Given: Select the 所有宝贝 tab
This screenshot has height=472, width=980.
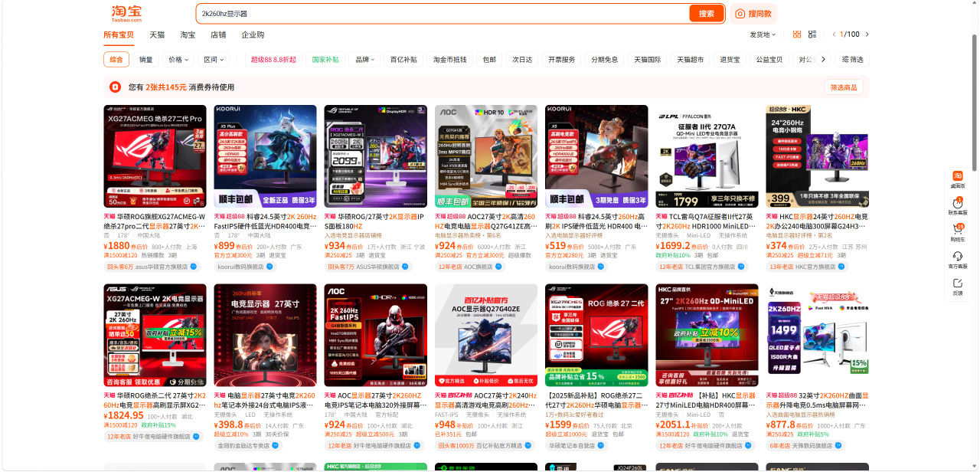Looking at the screenshot, I should point(119,35).
